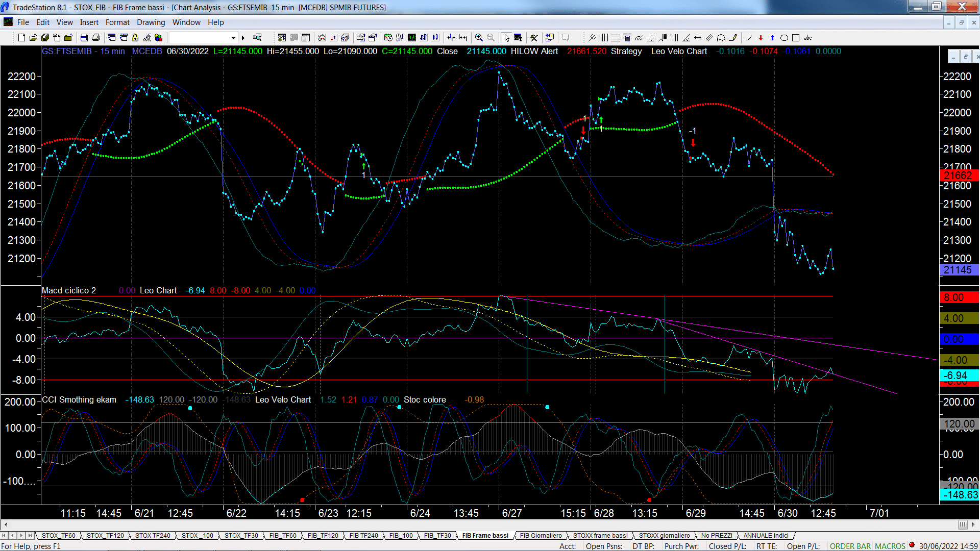The width and height of the screenshot is (980, 551).
Task: Select the ellipse drawing tool
Action: 784,38
